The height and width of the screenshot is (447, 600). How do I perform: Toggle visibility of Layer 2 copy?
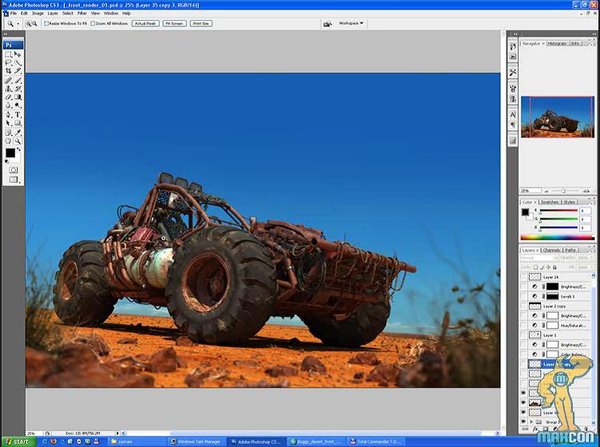(524, 306)
